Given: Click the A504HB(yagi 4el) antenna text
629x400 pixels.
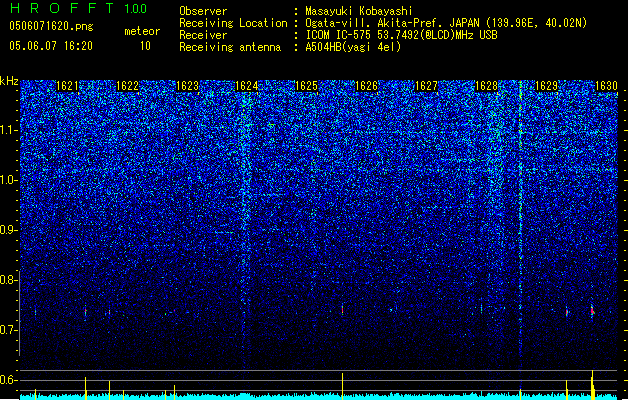Looking at the screenshot, I should (x=353, y=47).
